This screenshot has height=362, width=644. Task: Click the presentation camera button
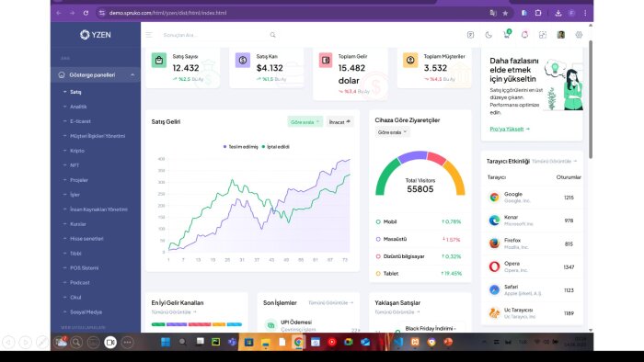click(110, 342)
